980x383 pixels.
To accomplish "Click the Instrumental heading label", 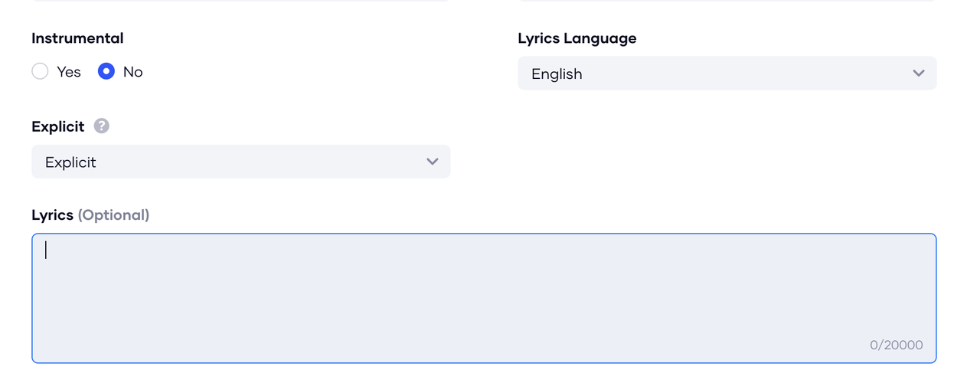I will pyautogui.click(x=77, y=38).
